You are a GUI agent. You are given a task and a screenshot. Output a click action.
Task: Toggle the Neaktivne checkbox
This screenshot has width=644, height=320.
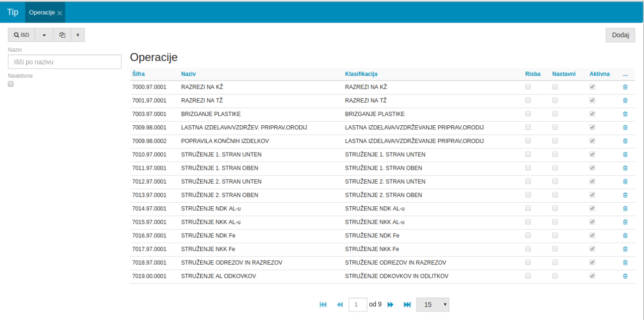(11, 85)
